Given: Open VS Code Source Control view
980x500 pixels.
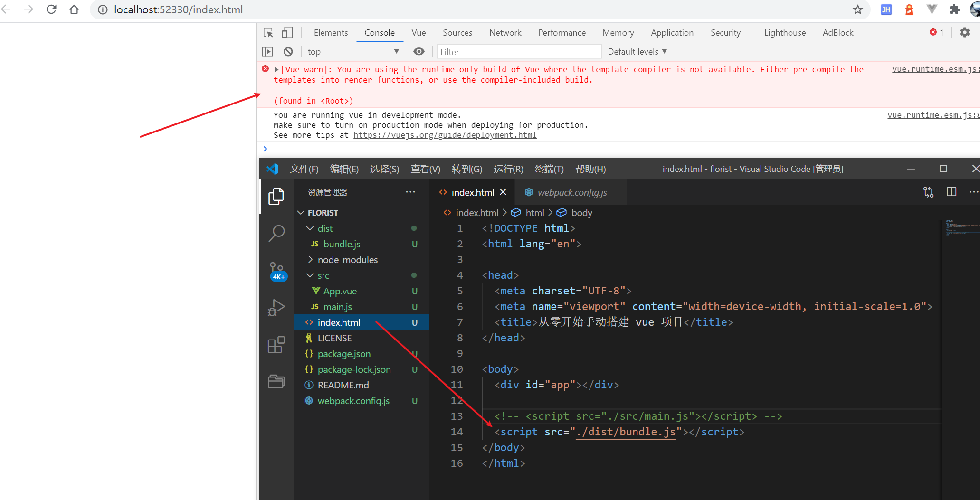Looking at the screenshot, I should point(277,271).
